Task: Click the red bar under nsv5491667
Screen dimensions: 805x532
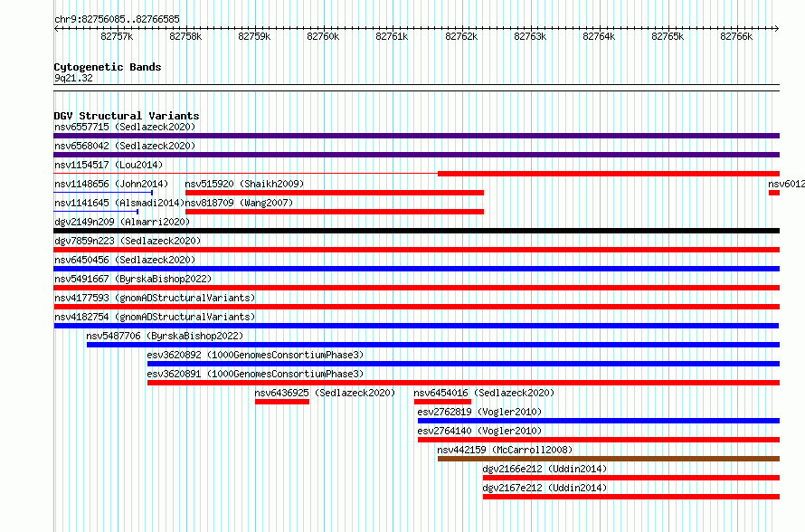Action: point(416,288)
